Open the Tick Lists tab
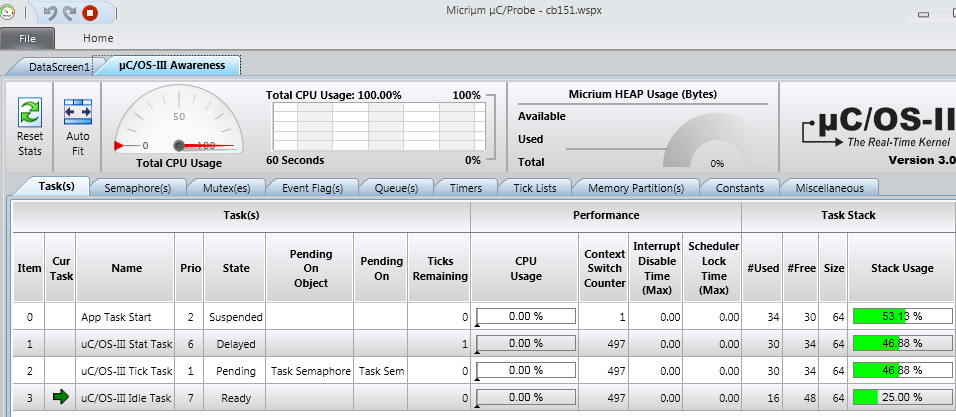This screenshot has height=417, width=956. [x=535, y=188]
